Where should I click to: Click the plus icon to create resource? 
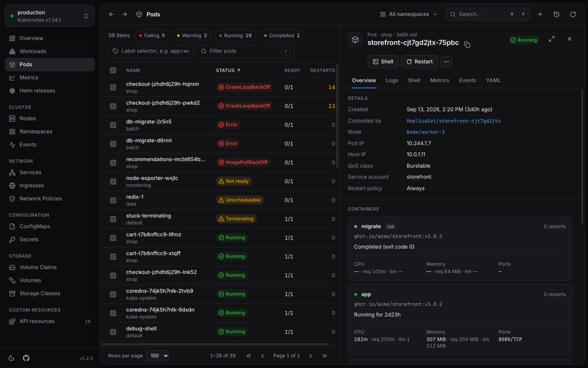[x=540, y=14]
